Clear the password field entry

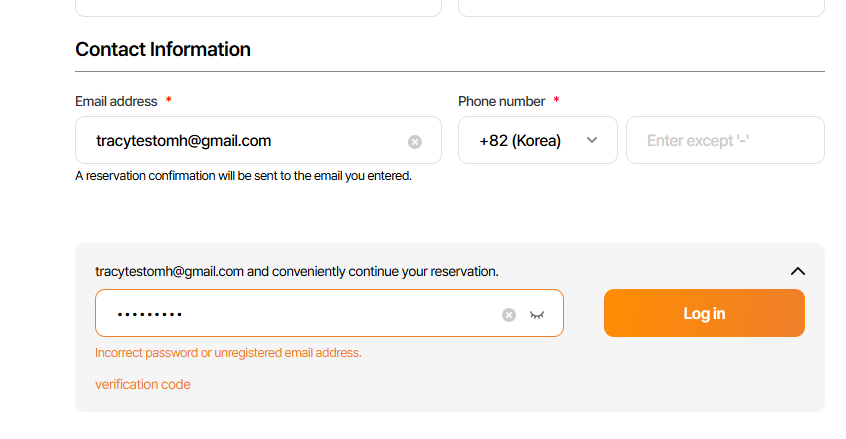point(509,315)
